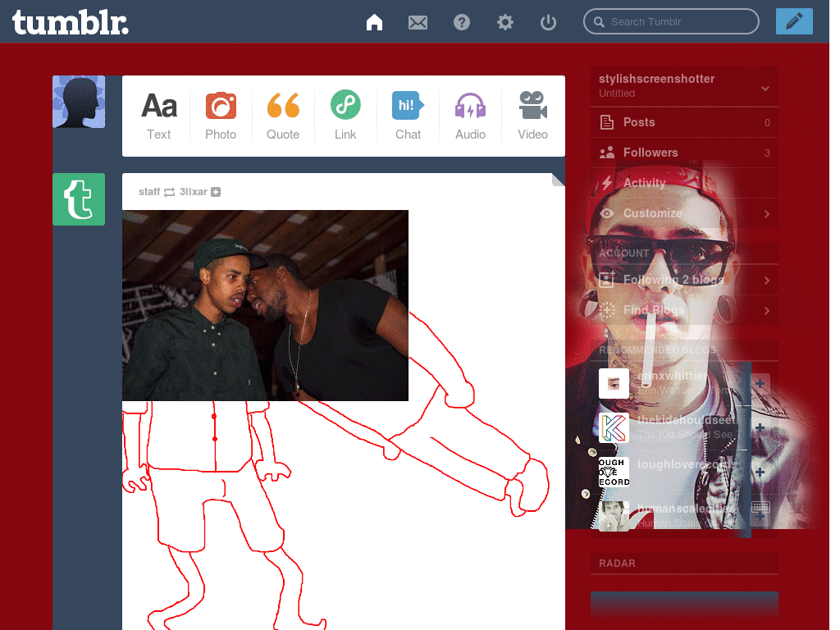Open thekidshouldsee recommended blog avatar

coord(614,427)
